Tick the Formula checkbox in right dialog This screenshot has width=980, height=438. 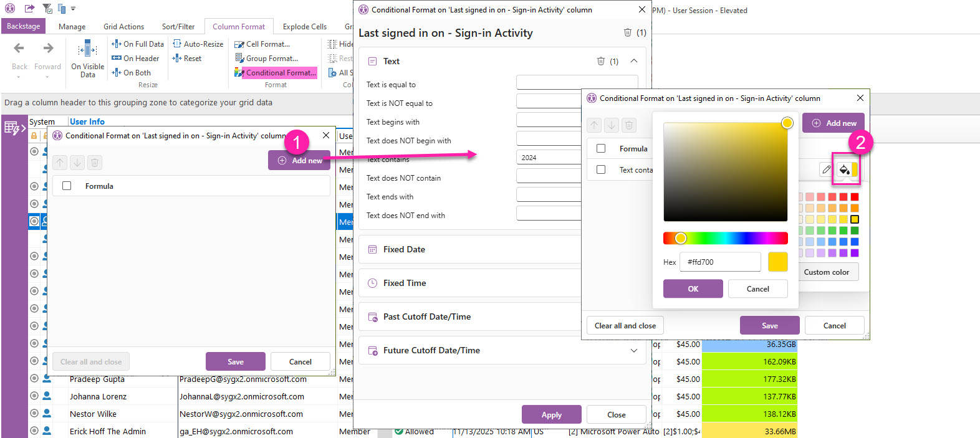tap(601, 148)
